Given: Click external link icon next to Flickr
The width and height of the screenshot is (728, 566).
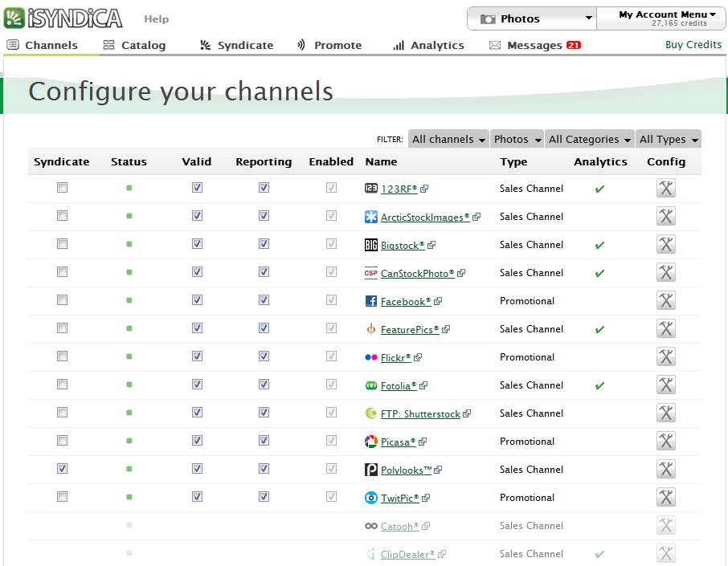Looking at the screenshot, I should (418, 357).
